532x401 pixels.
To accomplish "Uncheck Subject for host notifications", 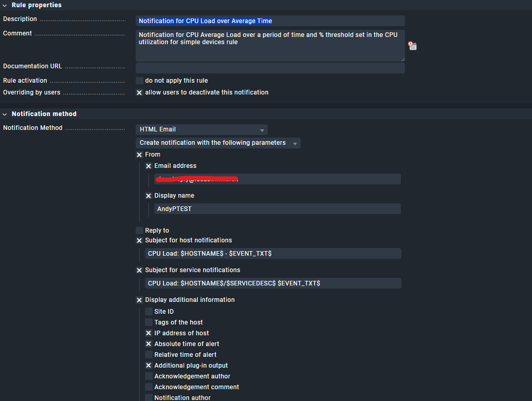I will point(139,240).
